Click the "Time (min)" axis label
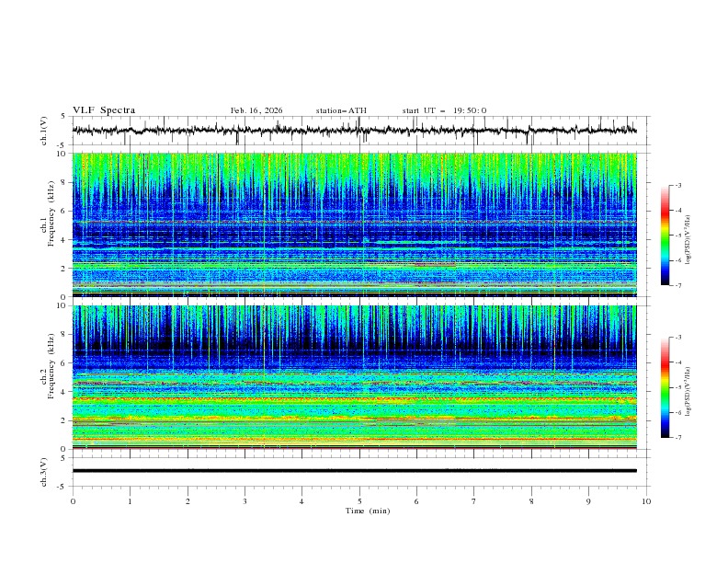728x563 pixels. click(368, 511)
